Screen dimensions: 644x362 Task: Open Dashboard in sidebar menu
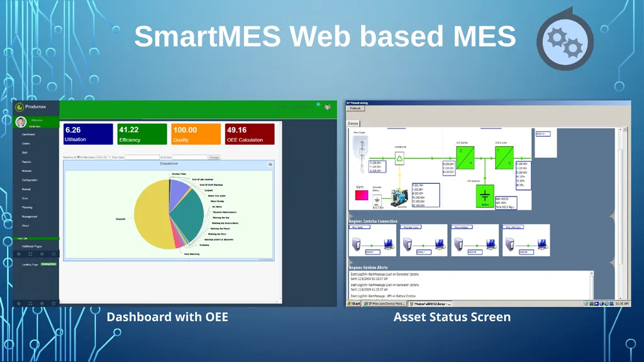28,135
